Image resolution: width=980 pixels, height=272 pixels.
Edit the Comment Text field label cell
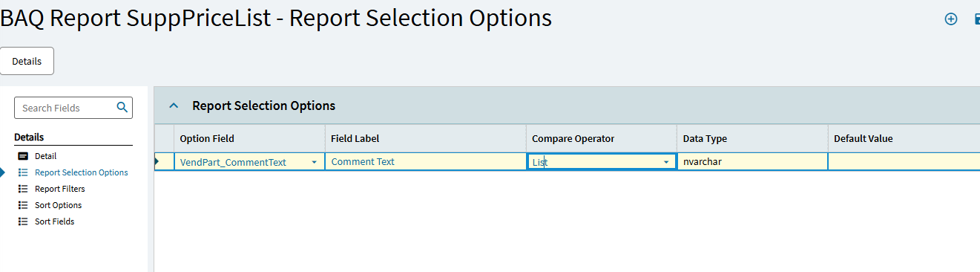pyautogui.click(x=425, y=161)
